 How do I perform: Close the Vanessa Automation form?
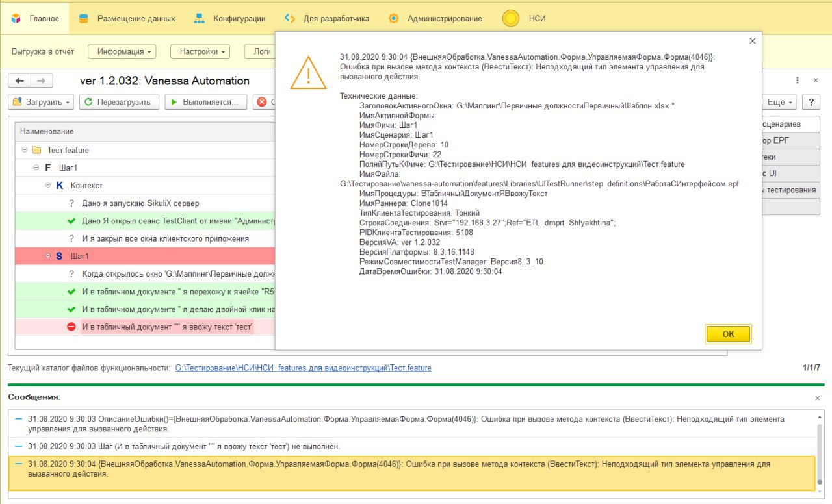tap(816, 81)
